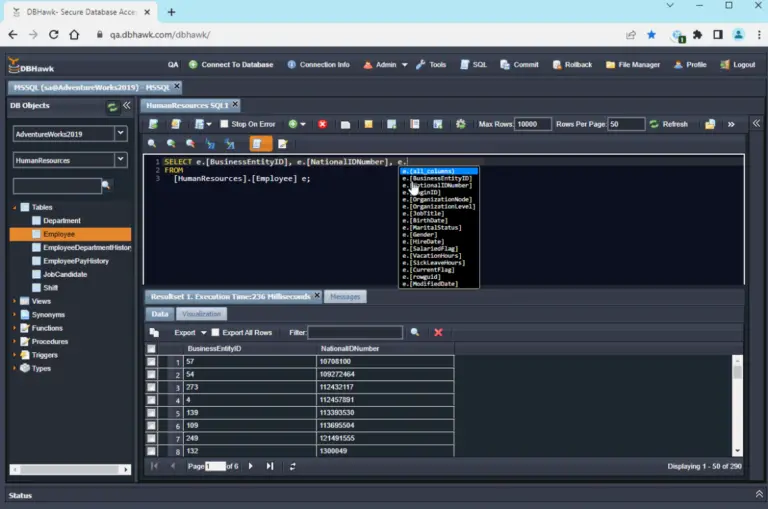Expand the Views tree node
The image size is (768, 509).
pos(14,301)
